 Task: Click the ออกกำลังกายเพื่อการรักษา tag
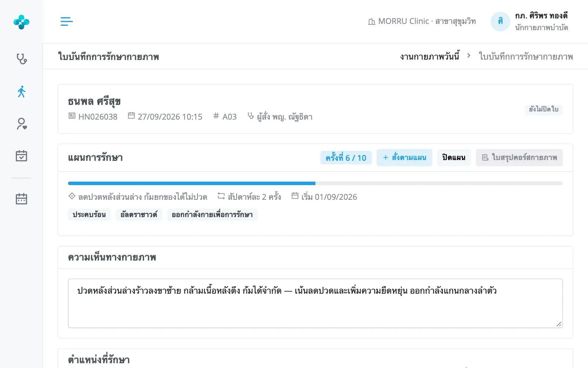[x=212, y=215]
